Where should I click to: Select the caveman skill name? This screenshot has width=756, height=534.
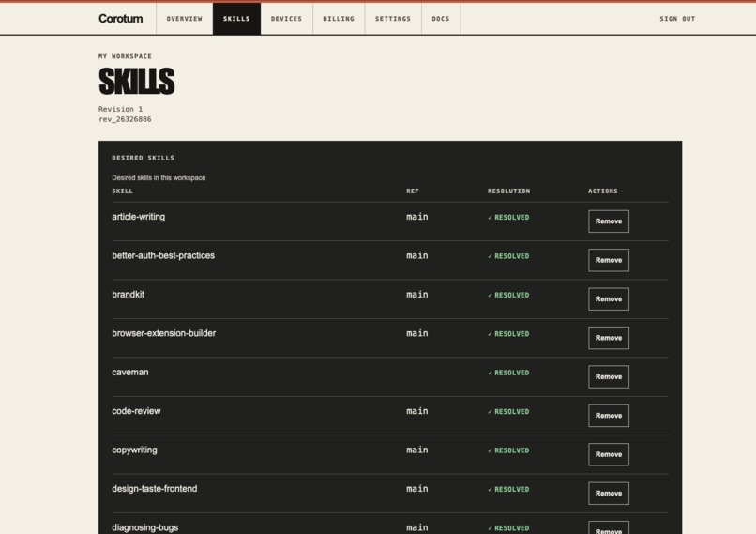pyautogui.click(x=130, y=372)
